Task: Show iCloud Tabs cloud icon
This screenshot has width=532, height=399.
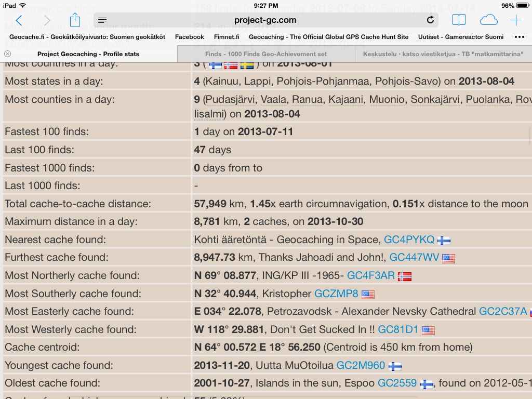Action: 488,20
